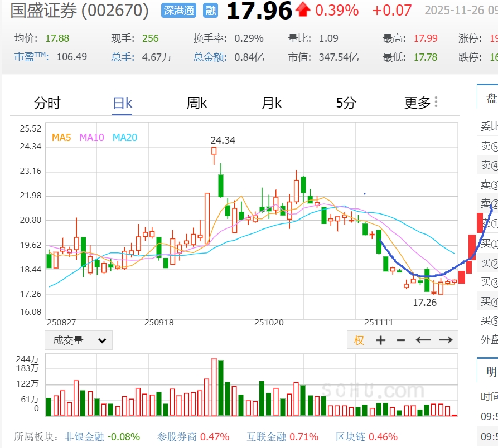The height and width of the screenshot is (448, 498).
Task: Move chart right with right arrow
Action: point(446,340)
